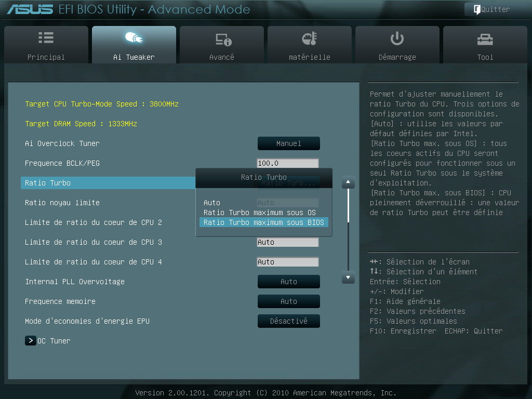
Task: Select Mode d'economies d'energie EPU label
Action: click(x=87, y=321)
